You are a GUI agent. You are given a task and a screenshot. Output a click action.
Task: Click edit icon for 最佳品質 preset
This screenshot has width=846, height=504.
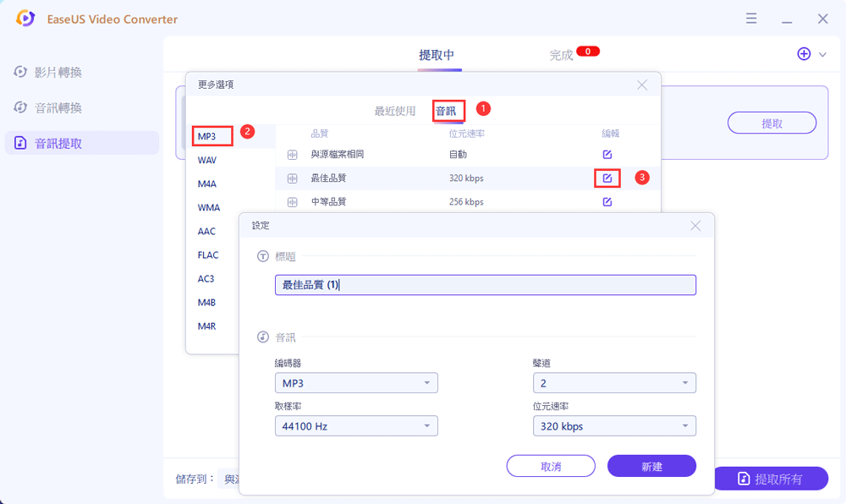point(607,178)
